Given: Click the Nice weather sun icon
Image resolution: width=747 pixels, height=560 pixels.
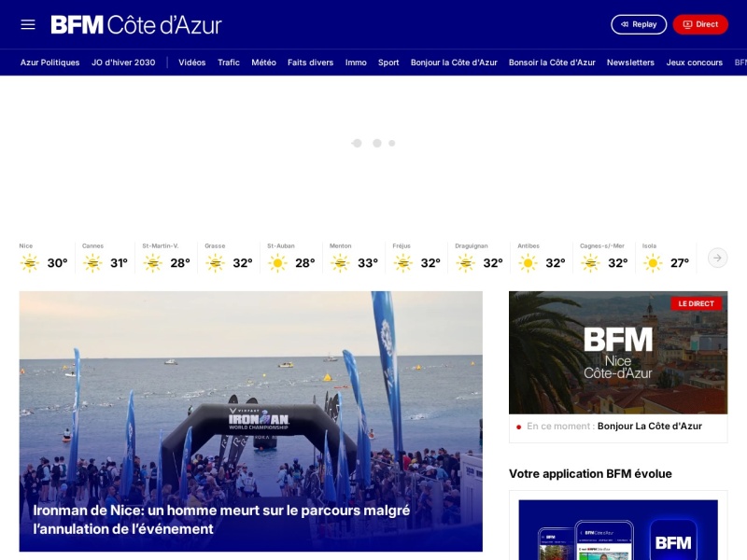Looking at the screenshot, I should pyautogui.click(x=30, y=263).
